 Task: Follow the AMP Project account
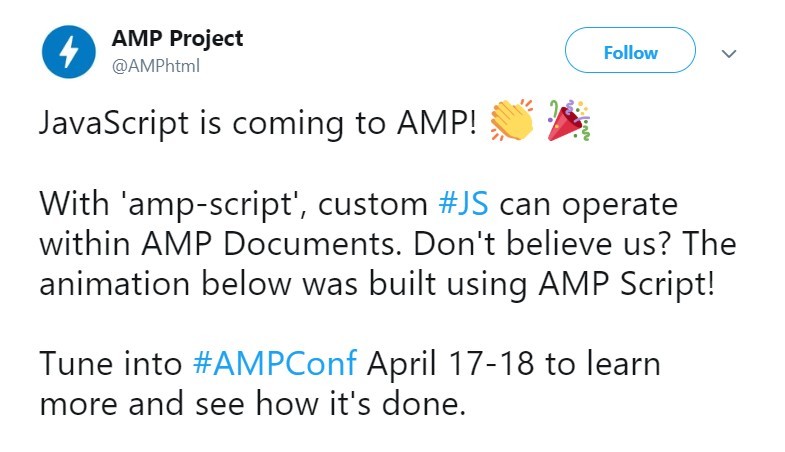[630, 52]
